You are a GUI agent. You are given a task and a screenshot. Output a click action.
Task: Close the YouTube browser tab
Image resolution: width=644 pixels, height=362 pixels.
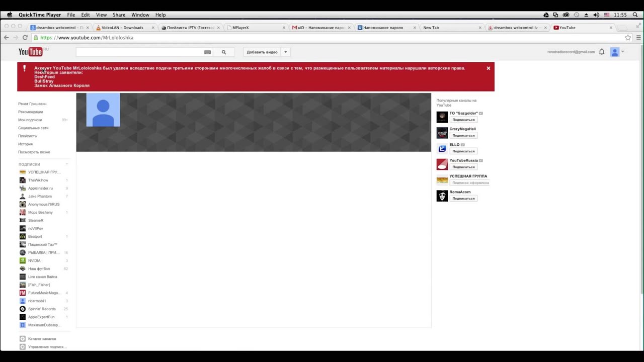point(611,28)
